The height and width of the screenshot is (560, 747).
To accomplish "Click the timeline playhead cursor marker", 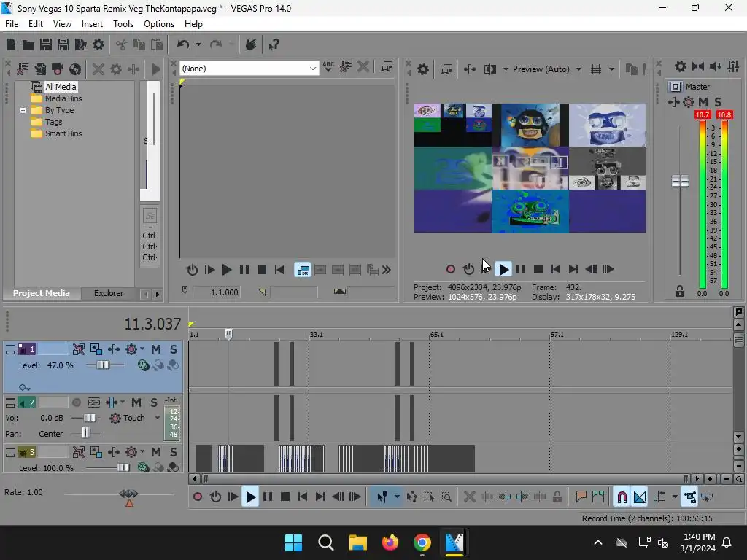I will [x=228, y=334].
